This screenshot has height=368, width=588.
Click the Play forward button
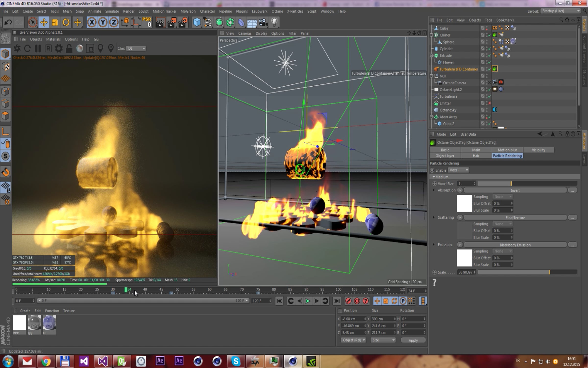tap(308, 301)
